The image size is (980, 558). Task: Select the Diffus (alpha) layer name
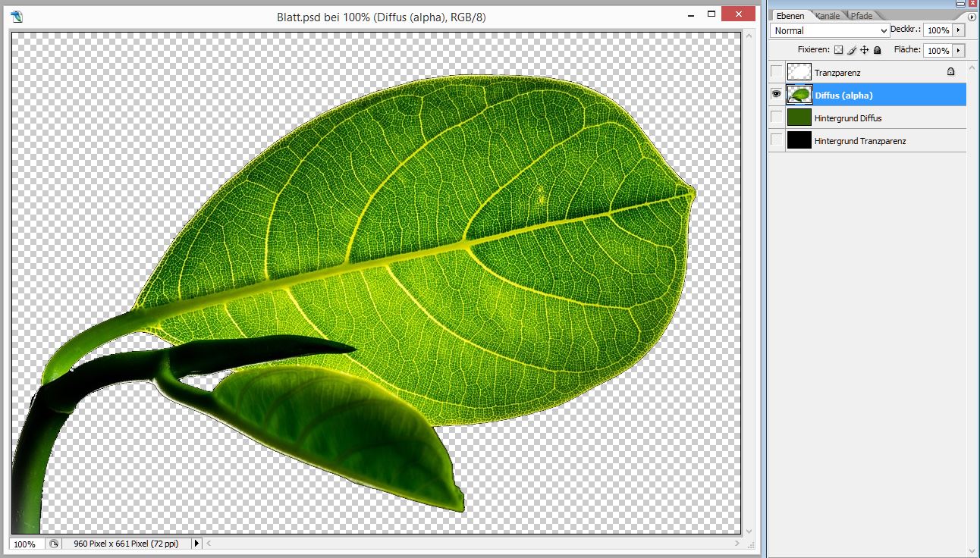click(843, 95)
